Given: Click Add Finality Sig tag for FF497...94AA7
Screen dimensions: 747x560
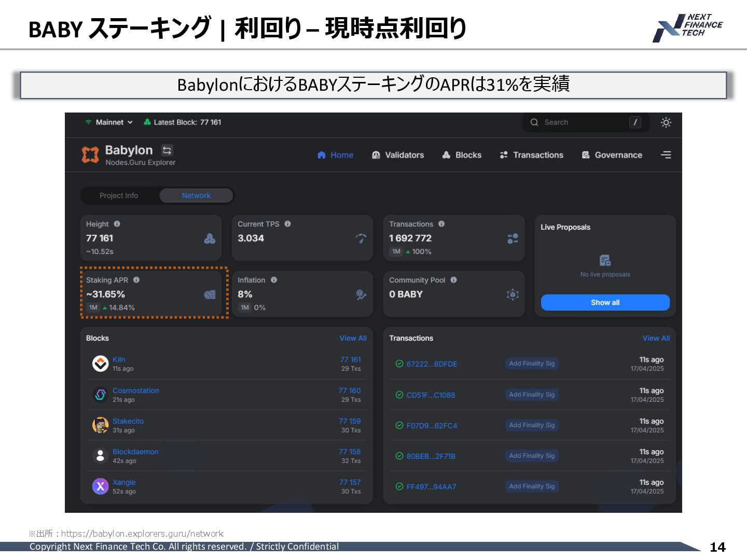Looking at the screenshot, I should (x=532, y=486).
